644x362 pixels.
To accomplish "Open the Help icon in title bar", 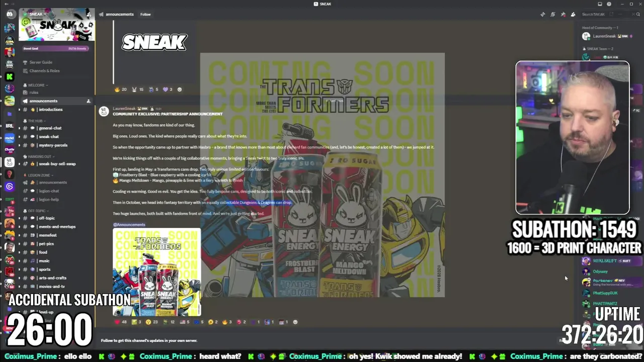I will point(609,4).
